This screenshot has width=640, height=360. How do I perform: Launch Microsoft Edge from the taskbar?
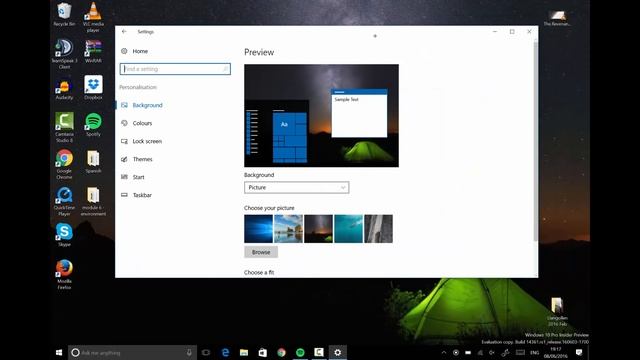click(x=225, y=352)
